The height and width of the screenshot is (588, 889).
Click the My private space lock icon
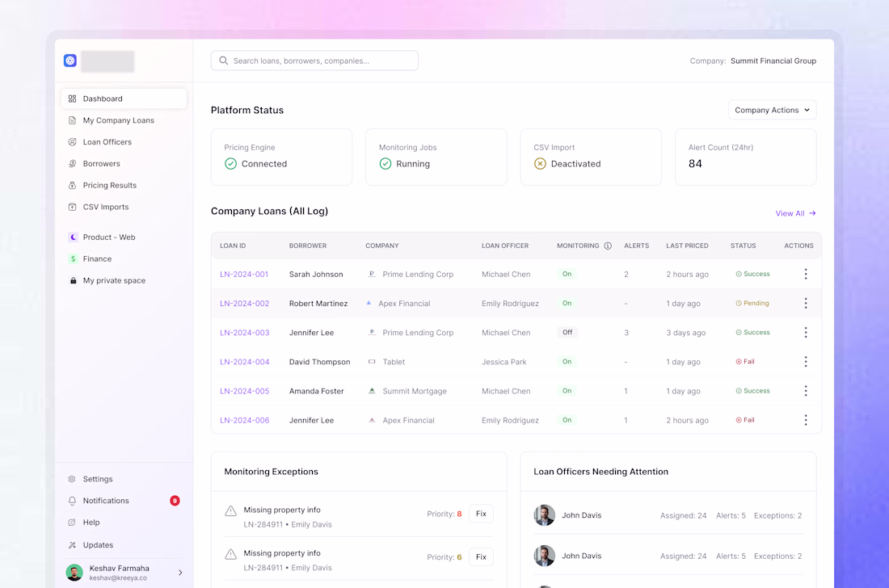73,280
